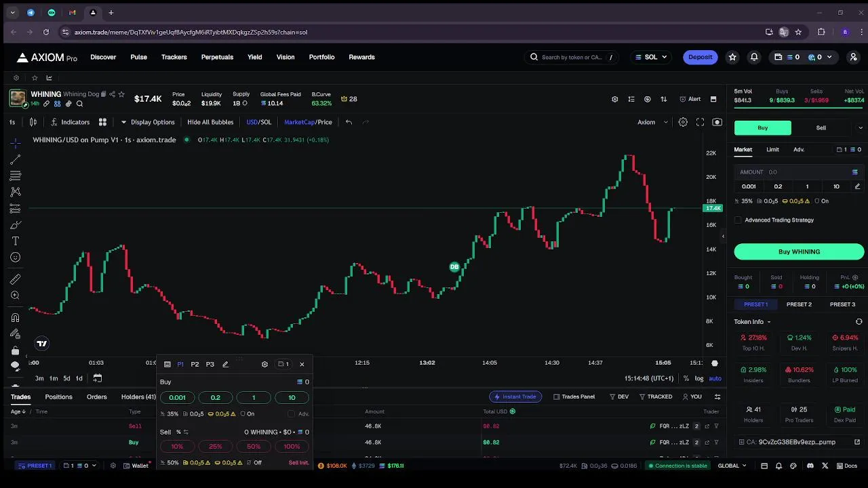Toggle log scale on chart
This screenshot has height=488, width=868.
click(699, 378)
